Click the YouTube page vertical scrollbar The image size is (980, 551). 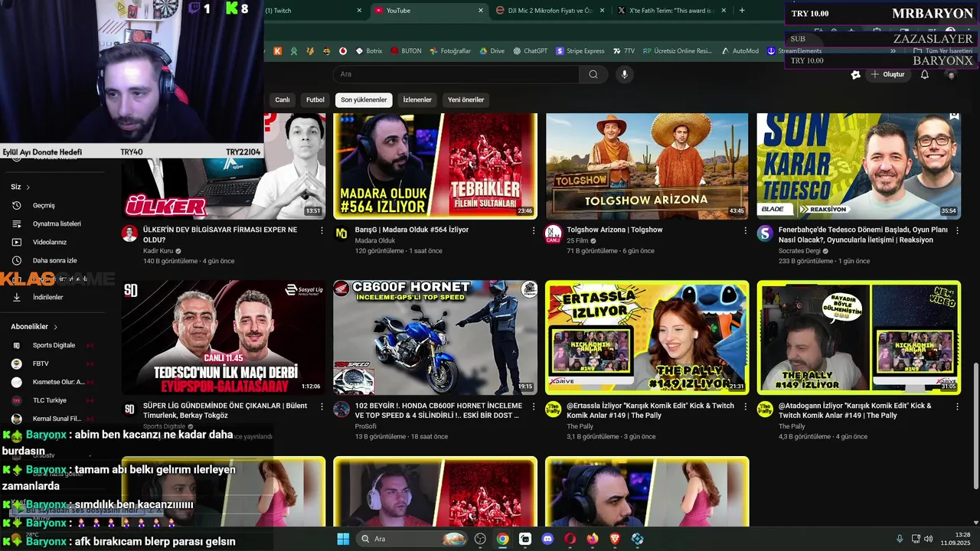[975, 425]
